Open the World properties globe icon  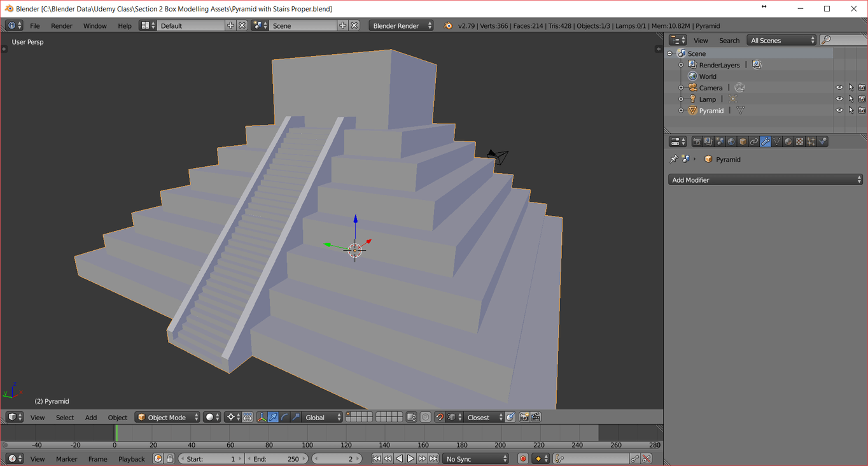[731, 141]
